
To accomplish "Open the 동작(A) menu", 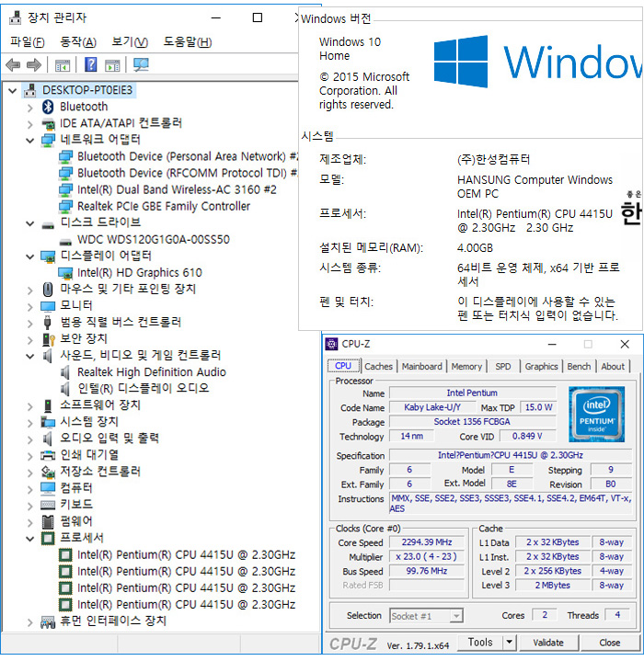I will click(77, 41).
